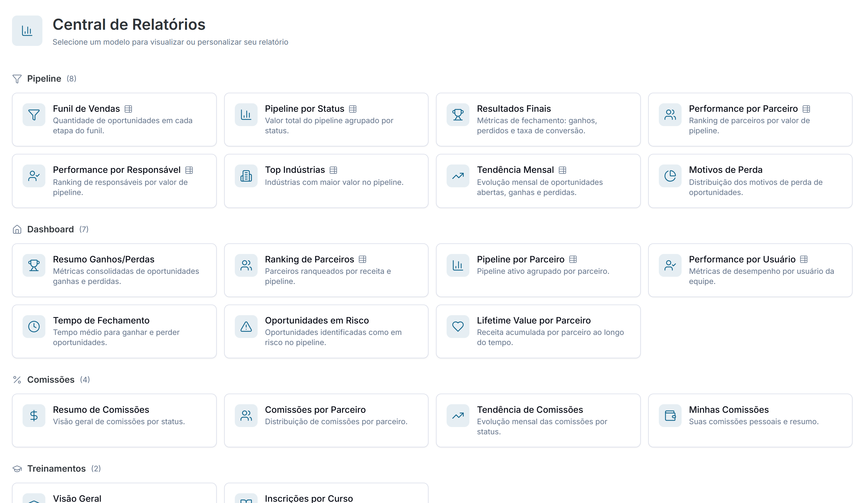
Task: Click "Suas comissões pessoais e resumo." text
Action: click(754, 422)
